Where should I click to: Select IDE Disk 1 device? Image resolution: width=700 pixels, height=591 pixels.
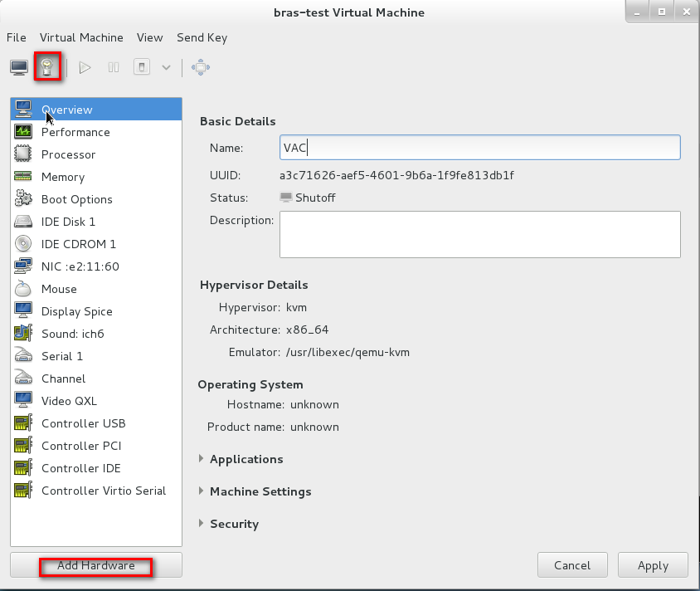(96, 222)
